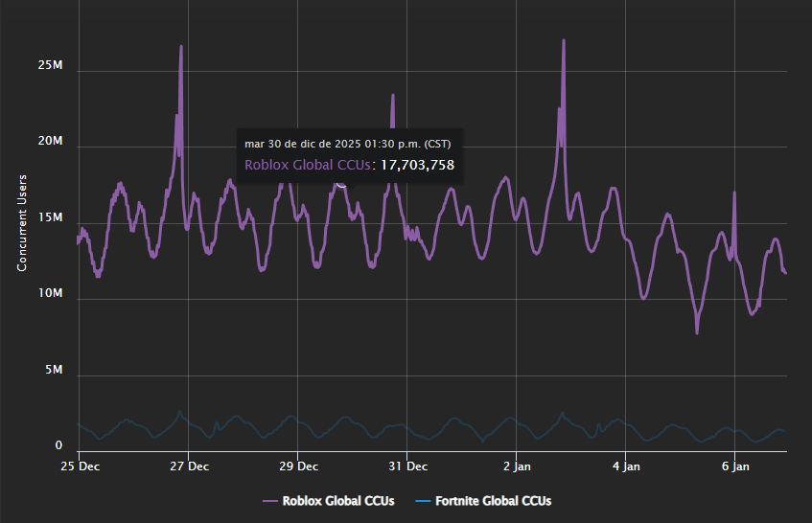Click the 27 Dec x-axis label
The width and height of the screenshot is (812, 523).
(x=189, y=466)
